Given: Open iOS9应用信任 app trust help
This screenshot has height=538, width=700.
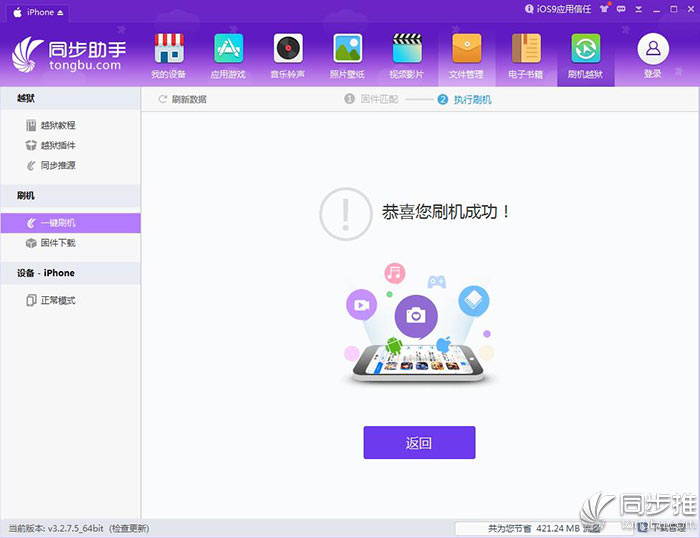Looking at the screenshot, I should point(558,9).
